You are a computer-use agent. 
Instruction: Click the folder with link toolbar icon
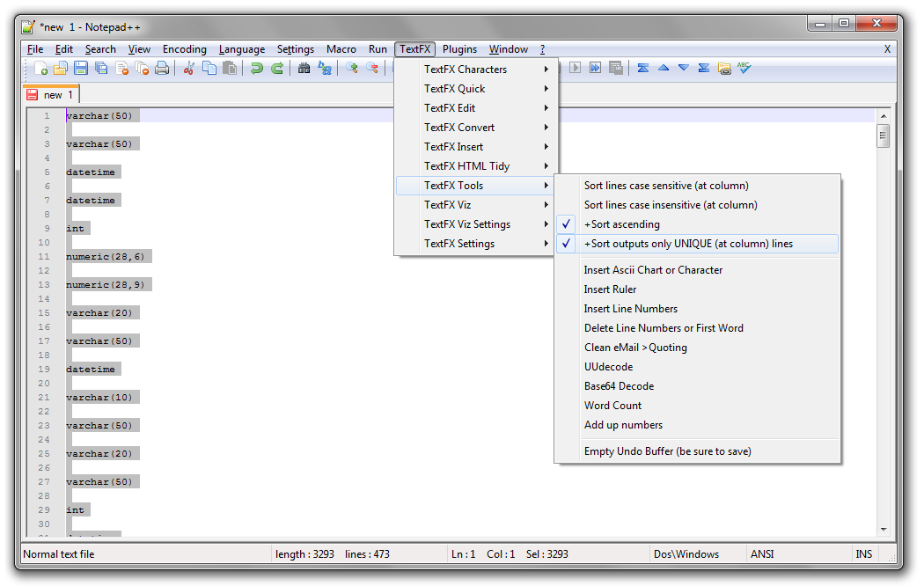tap(724, 69)
